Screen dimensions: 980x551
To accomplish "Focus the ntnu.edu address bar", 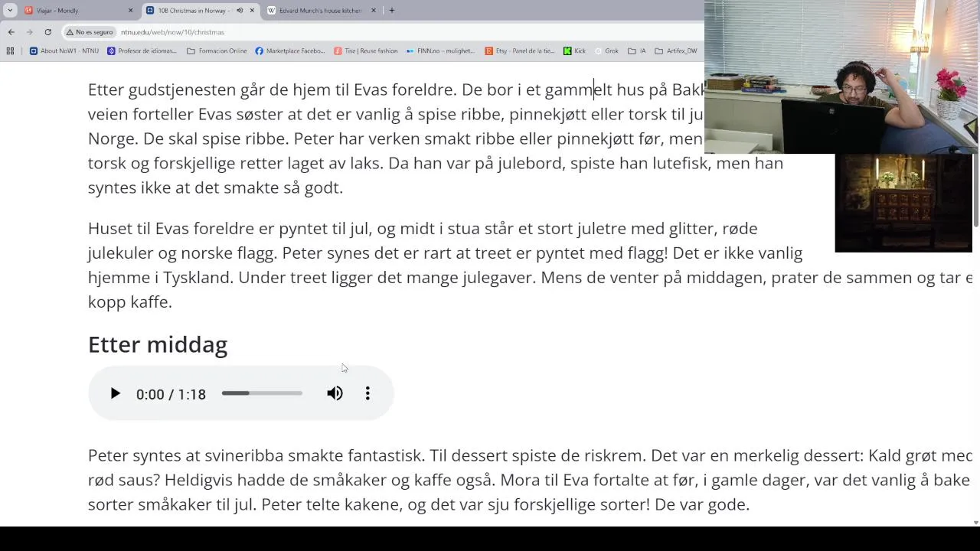I will (x=383, y=32).
